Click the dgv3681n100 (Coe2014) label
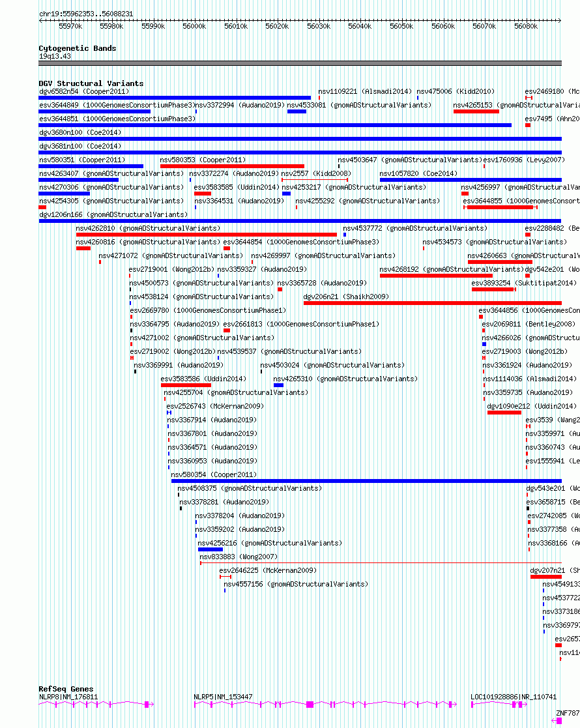Screen dimensions: 580x728 (80, 146)
